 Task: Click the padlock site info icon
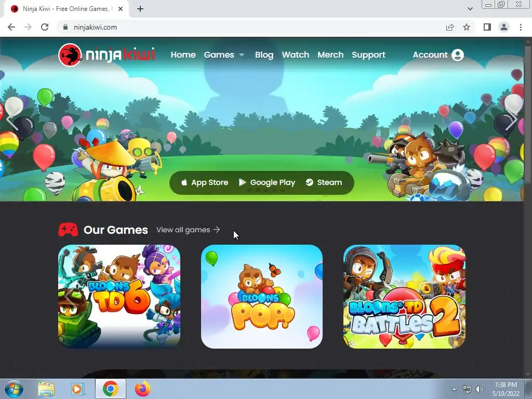[65, 27]
